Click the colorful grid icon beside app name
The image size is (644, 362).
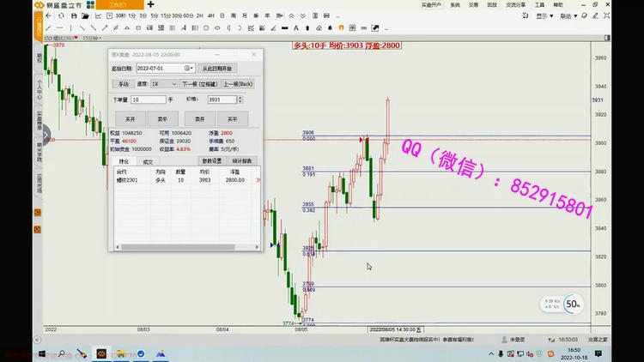90,5
